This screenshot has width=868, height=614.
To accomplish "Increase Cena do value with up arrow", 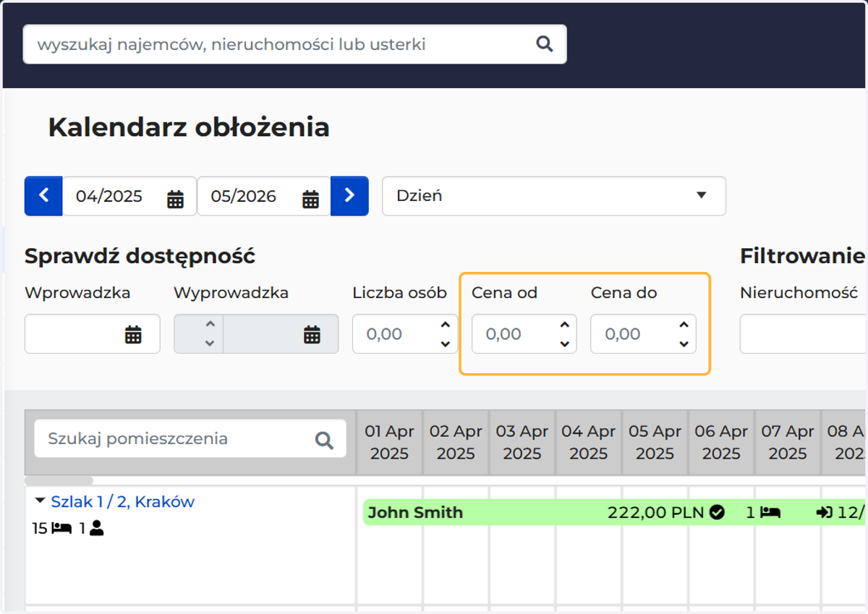I will [x=684, y=325].
